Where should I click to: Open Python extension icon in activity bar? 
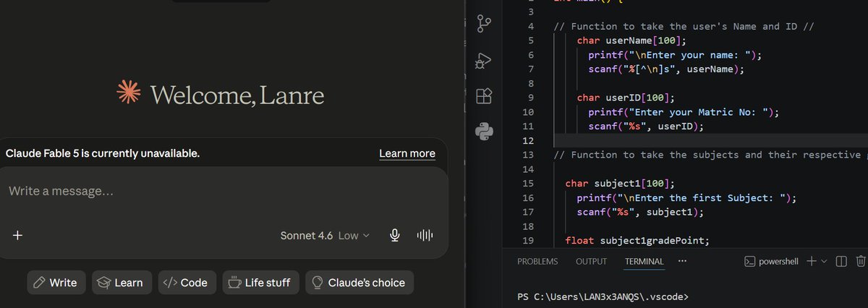pyautogui.click(x=484, y=132)
